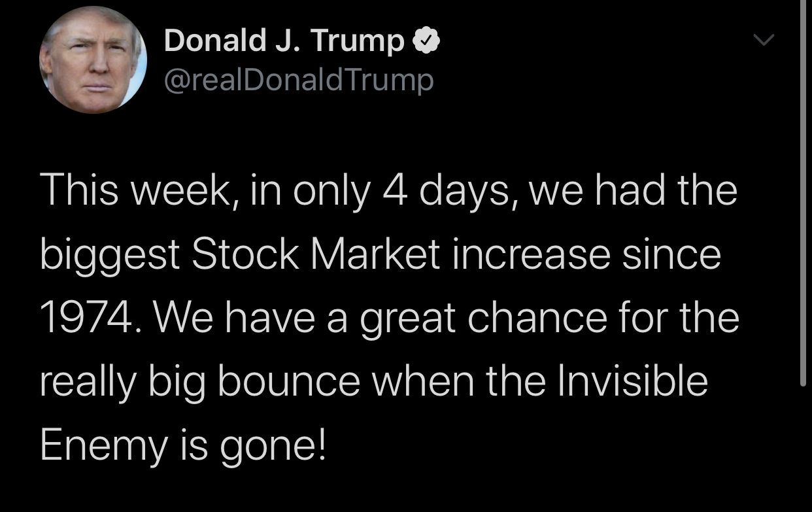
Task: Click the year "1974" in the tweet
Action: tap(83, 318)
